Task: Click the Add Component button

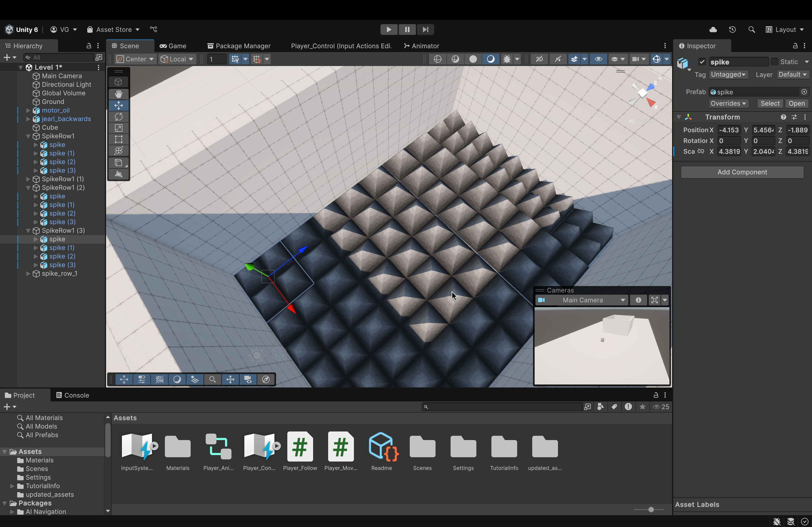Action: [742, 172]
